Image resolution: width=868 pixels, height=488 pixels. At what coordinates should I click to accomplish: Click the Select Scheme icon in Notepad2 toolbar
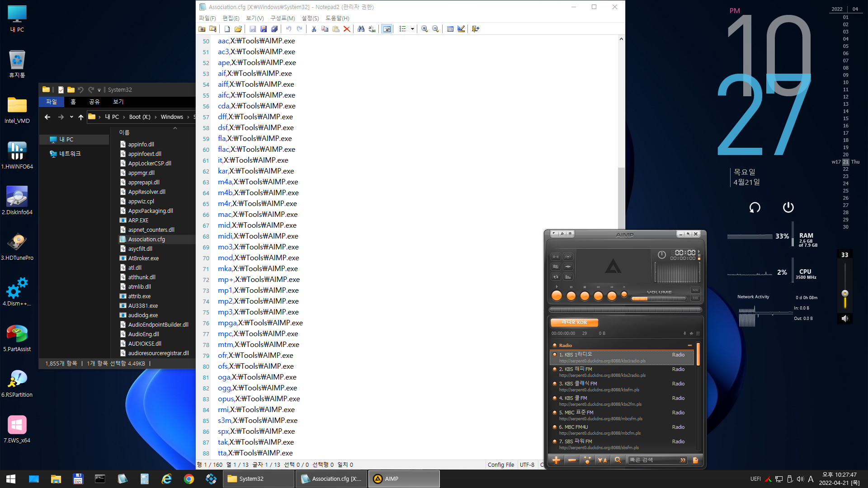pyautogui.click(x=450, y=29)
